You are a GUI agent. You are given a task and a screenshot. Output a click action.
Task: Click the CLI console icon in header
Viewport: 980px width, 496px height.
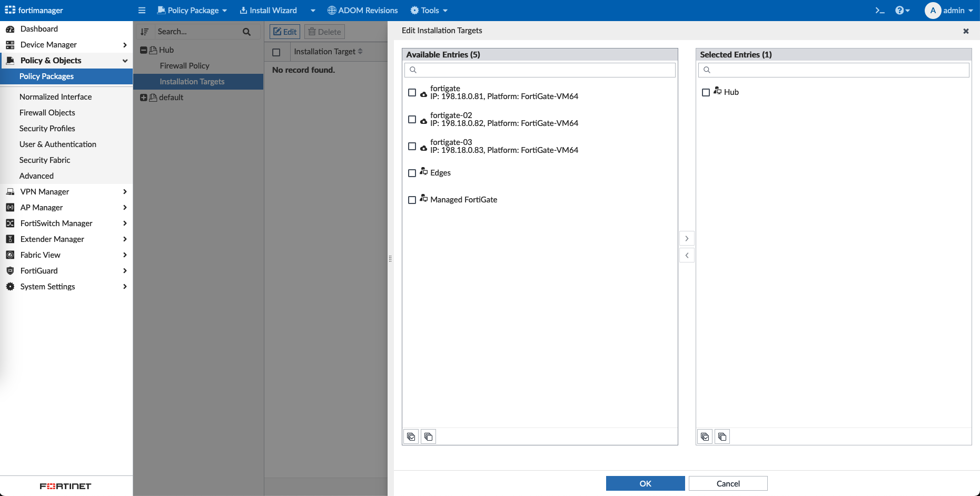(879, 11)
